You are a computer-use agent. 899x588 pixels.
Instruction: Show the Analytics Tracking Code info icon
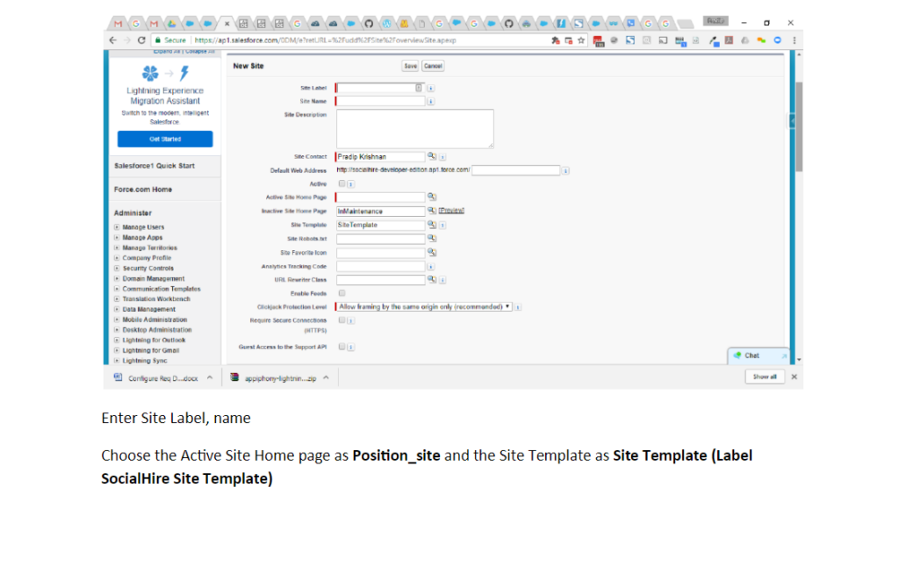(430, 267)
